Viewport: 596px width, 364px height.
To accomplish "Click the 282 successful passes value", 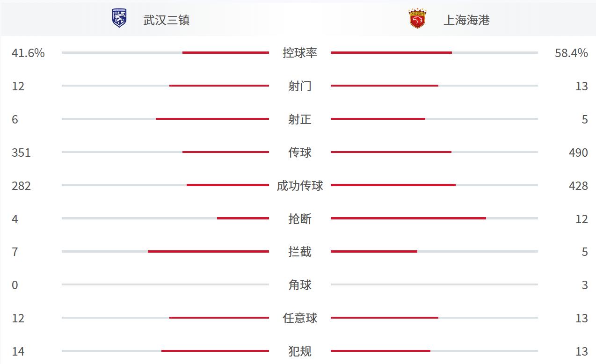I will pyautogui.click(x=22, y=186).
